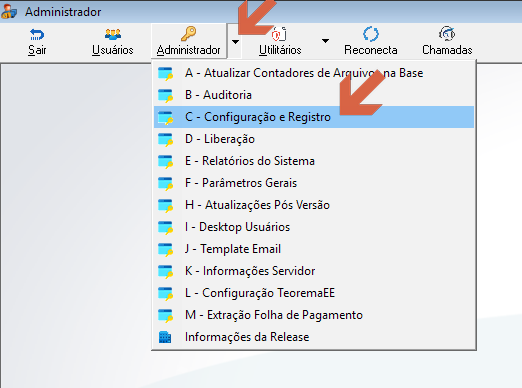This screenshot has width=522, height=388.
Task: Open M - Extração Folha de Pagamento
Action: (314, 315)
